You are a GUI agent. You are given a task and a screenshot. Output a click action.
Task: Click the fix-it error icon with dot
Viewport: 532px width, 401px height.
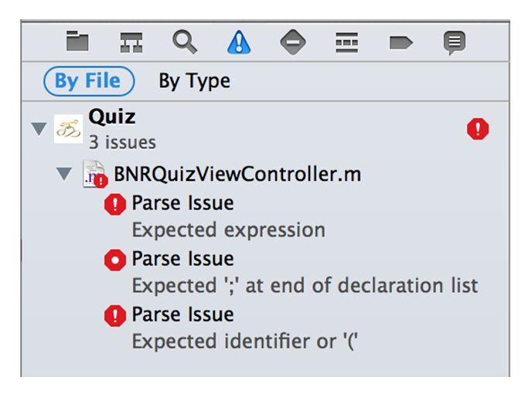(x=115, y=260)
